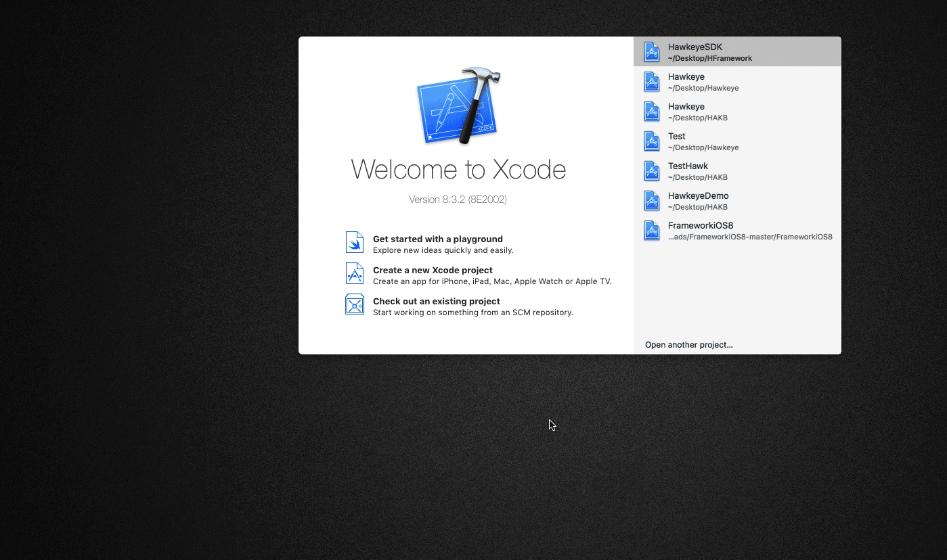The height and width of the screenshot is (560, 947).
Task: Select Check out an existing project
Action: tap(436, 301)
